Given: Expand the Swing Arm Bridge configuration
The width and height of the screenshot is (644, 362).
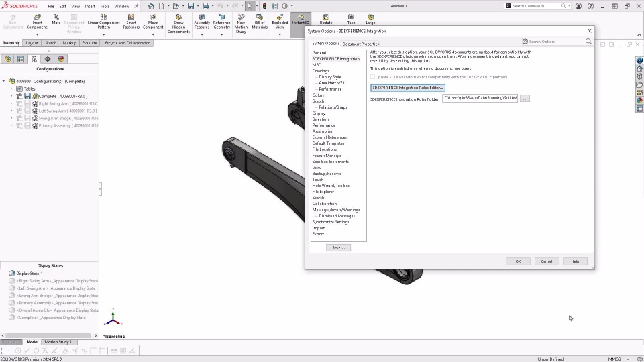Looking at the screenshot, I should point(11,118).
